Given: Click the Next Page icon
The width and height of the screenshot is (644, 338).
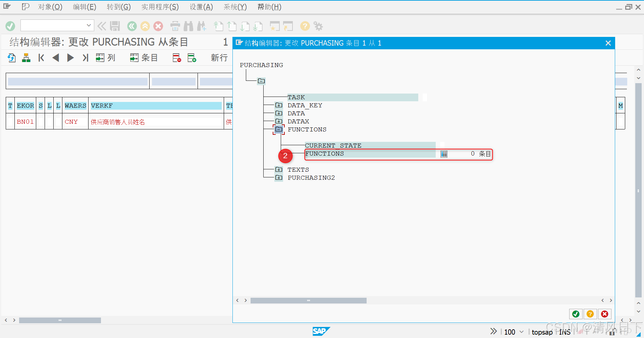Looking at the screenshot, I should (x=245, y=26).
